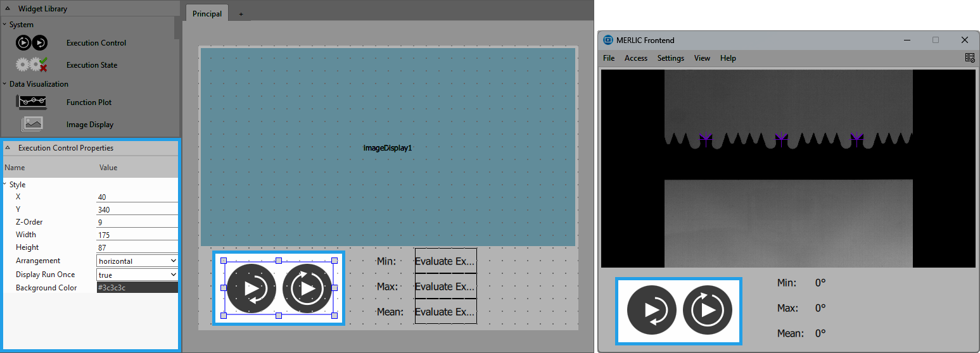Click the Background Color swatch #3c3c3c
Screen dimensions: 980x353
pos(137,288)
